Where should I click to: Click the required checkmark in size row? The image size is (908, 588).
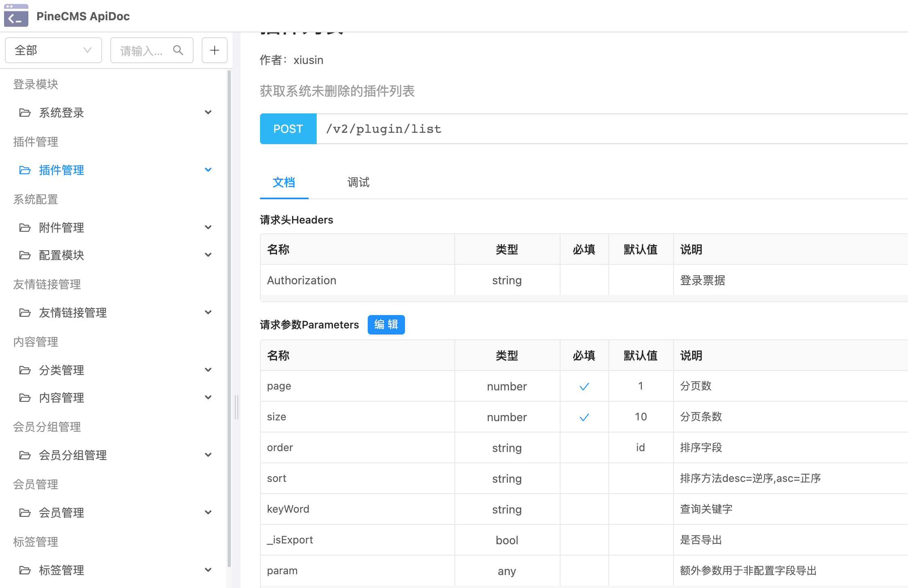584,417
